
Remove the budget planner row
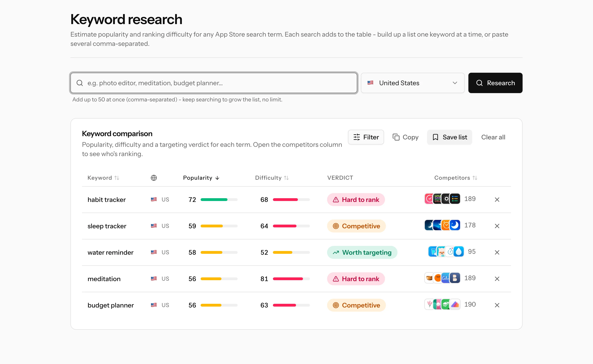pyautogui.click(x=497, y=305)
